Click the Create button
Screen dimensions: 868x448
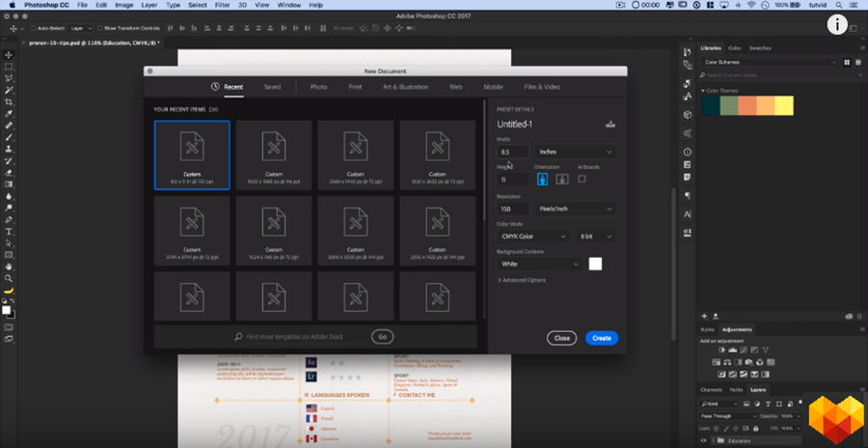click(601, 338)
